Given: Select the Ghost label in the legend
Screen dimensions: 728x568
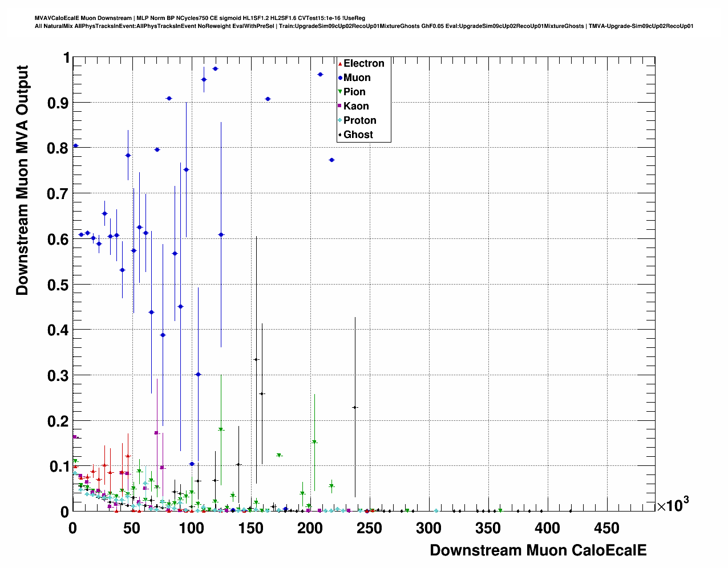Looking at the screenshot, I should pos(358,135).
